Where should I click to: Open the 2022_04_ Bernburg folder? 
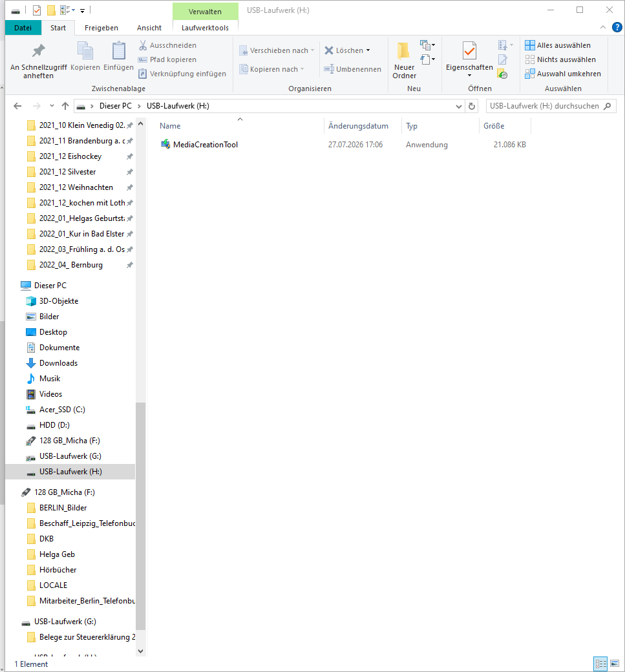(70, 265)
